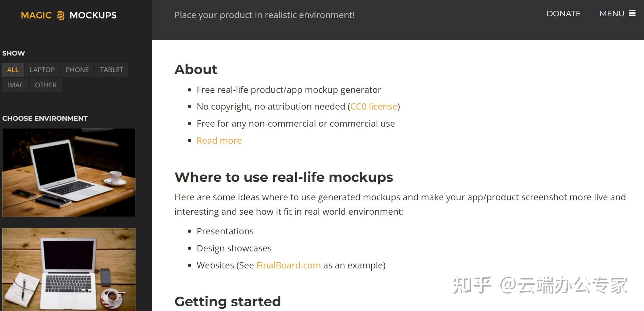This screenshot has width=644, height=311.
Task: Choose the top-view laptop with notebook environment
Action: [x=69, y=270]
